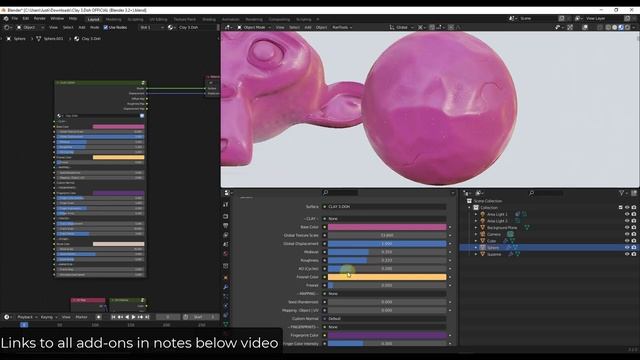Image resolution: width=640 pixels, height=360 pixels.
Task: Expand the Background Plane outliner row
Action: pos(476,227)
